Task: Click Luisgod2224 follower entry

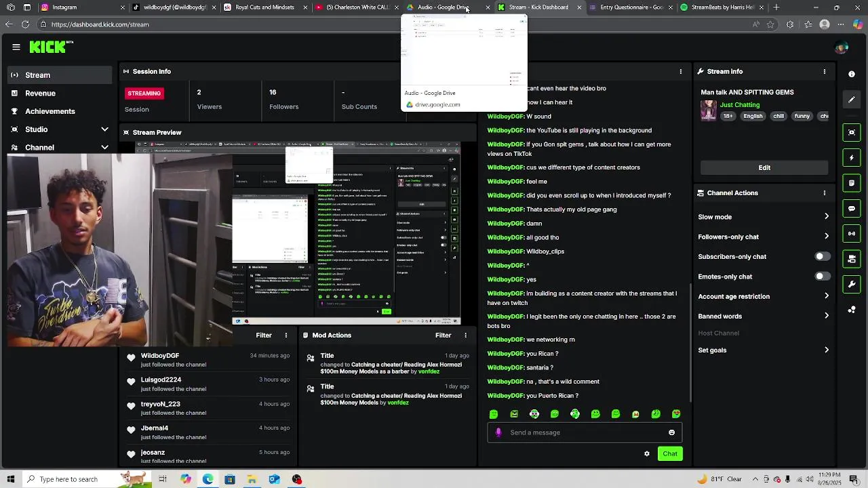Action: tap(209, 384)
